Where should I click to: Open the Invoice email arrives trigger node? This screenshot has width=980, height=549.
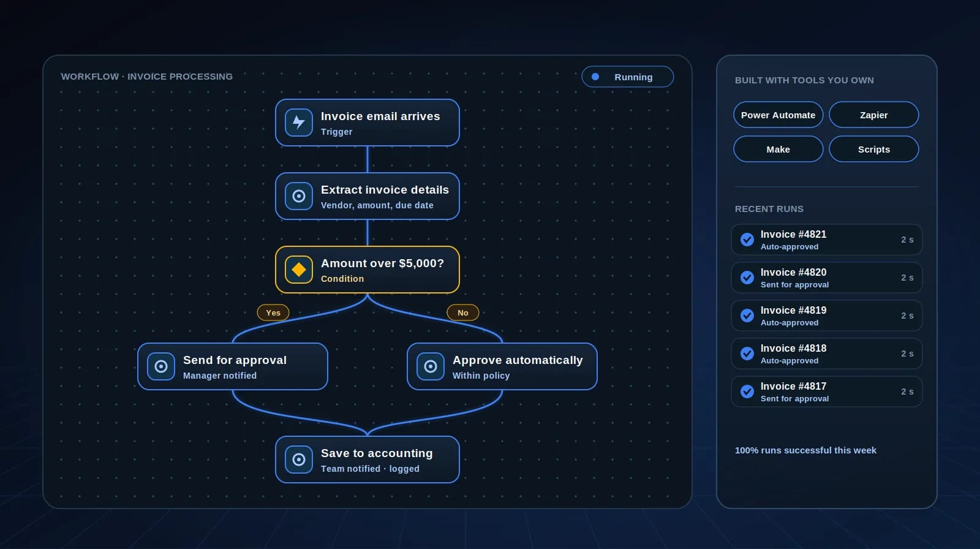367,123
